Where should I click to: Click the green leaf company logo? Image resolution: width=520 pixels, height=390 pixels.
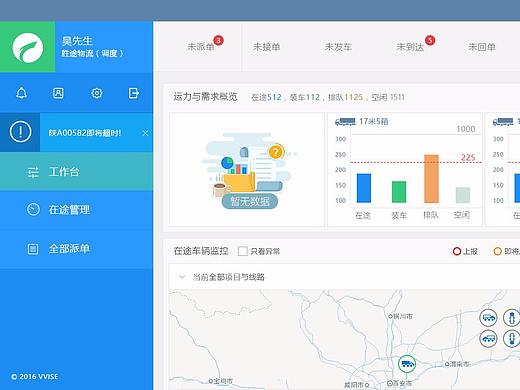[x=28, y=47]
